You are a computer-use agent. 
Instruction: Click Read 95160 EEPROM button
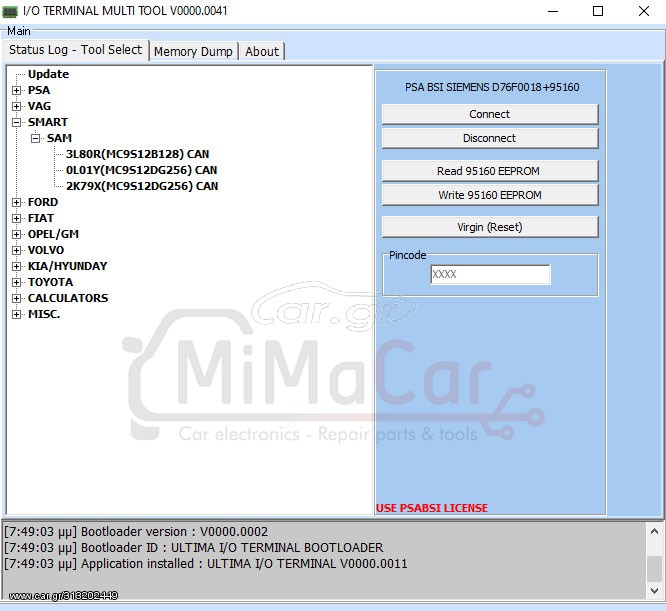[490, 171]
